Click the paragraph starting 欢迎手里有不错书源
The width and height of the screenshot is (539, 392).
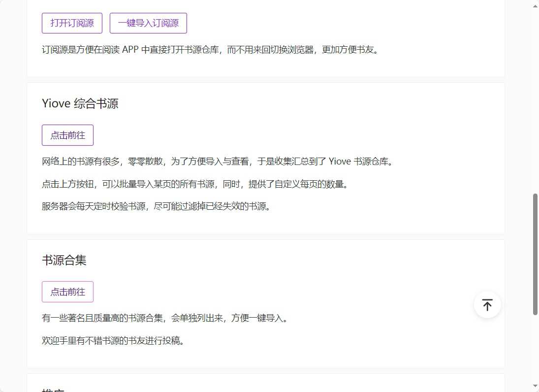coord(114,340)
